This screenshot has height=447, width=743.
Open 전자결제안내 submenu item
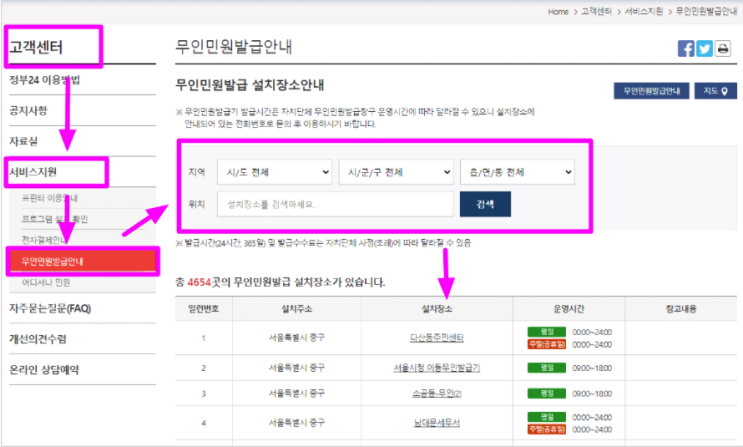point(45,240)
